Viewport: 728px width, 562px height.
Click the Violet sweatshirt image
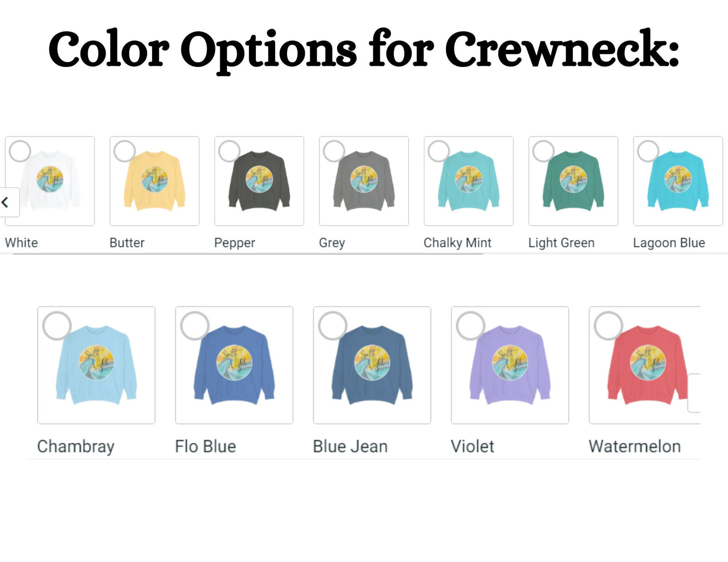click(x=510, y=365)
